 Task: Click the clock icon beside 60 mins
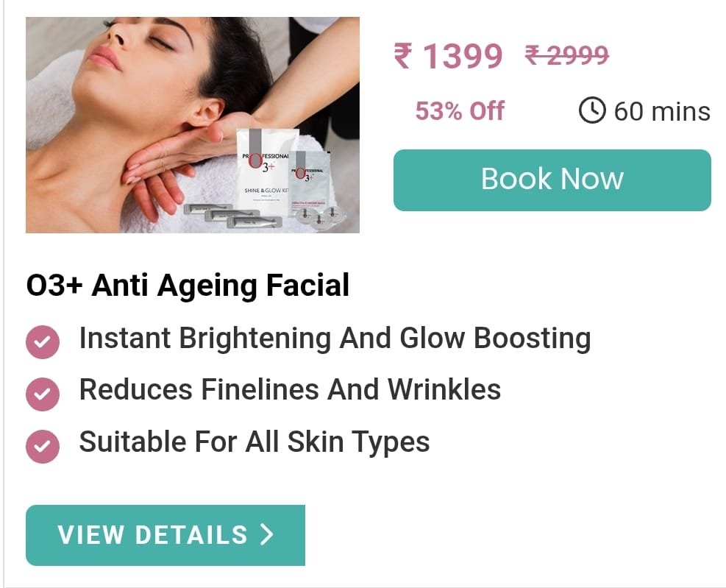[x=591, y=110]
